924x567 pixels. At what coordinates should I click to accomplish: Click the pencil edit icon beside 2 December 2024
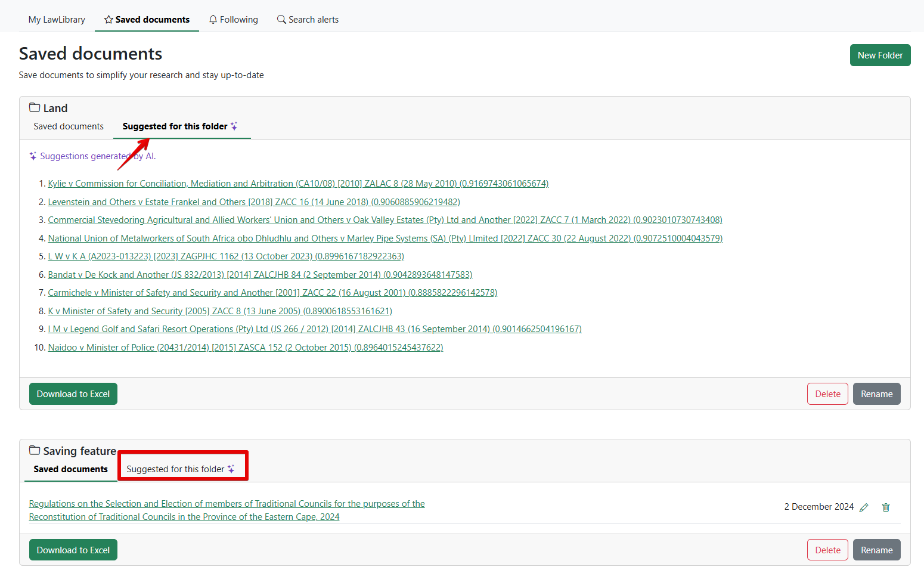coord(864,507)
